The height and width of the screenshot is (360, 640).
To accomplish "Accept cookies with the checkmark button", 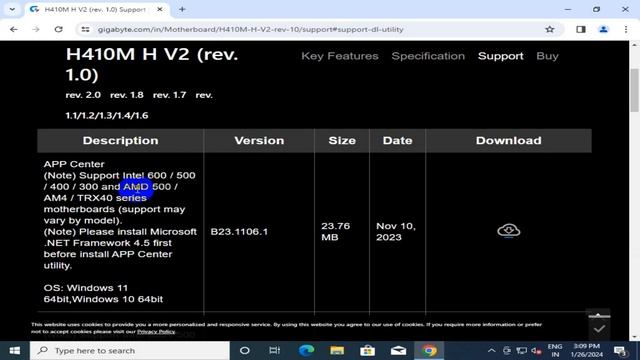I will [x=599, y=329].
